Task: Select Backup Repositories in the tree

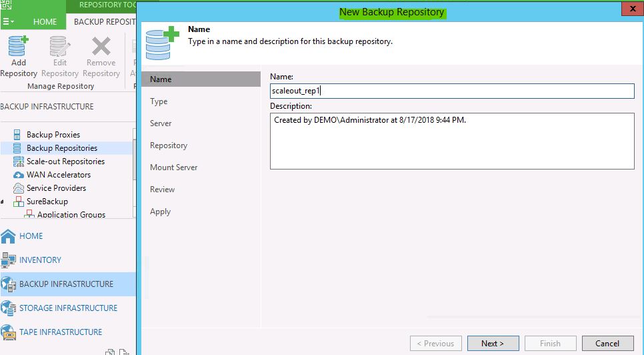Action: 62,148
